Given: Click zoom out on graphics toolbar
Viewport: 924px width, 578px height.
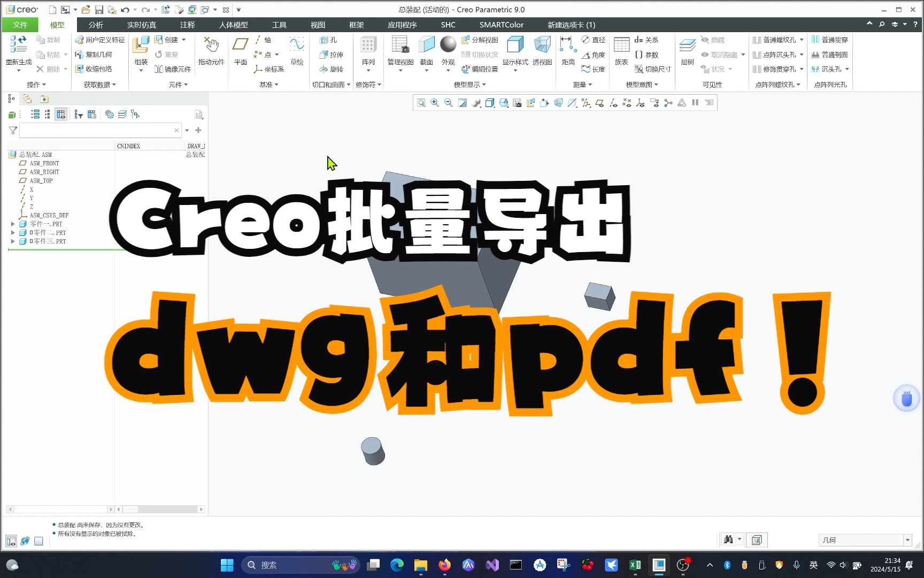Looking at the screenshot, I should click(x=449, y=103).
